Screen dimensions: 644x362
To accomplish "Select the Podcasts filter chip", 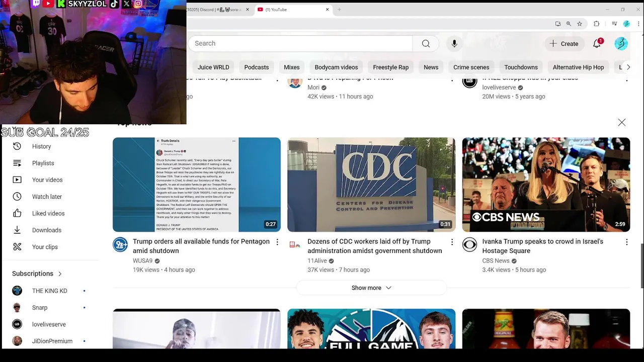I will pos(257,67).
